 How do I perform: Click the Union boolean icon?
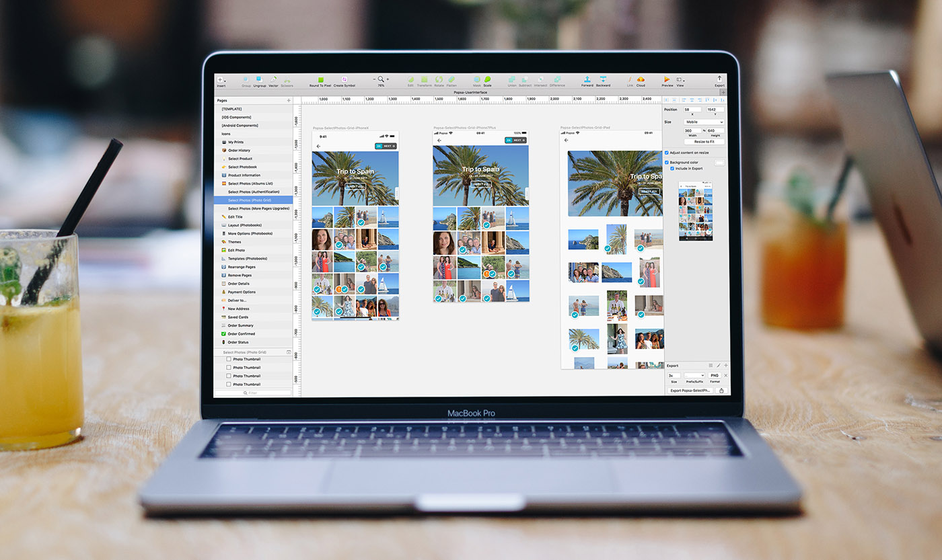click(511, 79)
